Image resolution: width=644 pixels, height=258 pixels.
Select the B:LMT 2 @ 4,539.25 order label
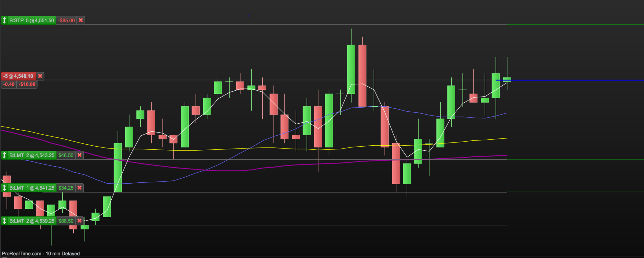(x=32, y=221)
